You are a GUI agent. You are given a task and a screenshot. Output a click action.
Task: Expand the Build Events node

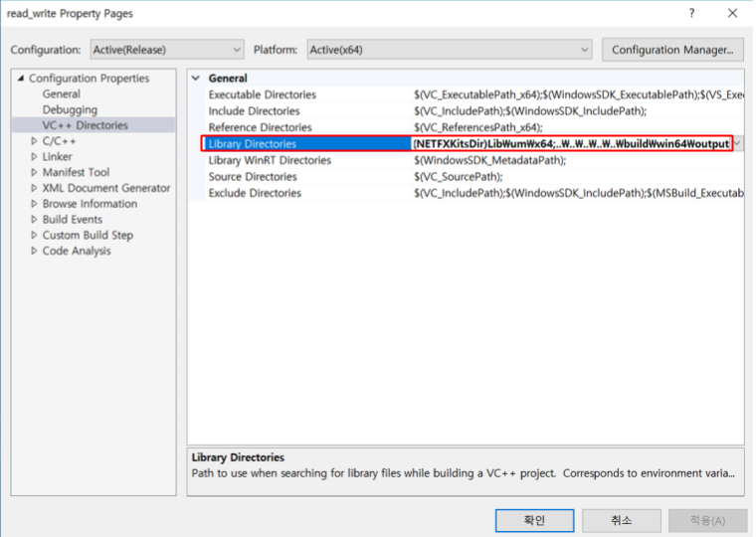(34, 220)
